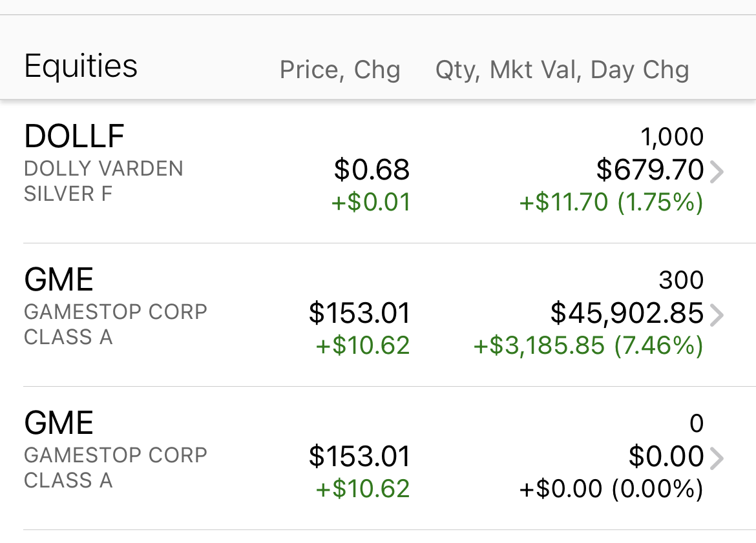Select the Price, Chg column header

pos(340,70)
